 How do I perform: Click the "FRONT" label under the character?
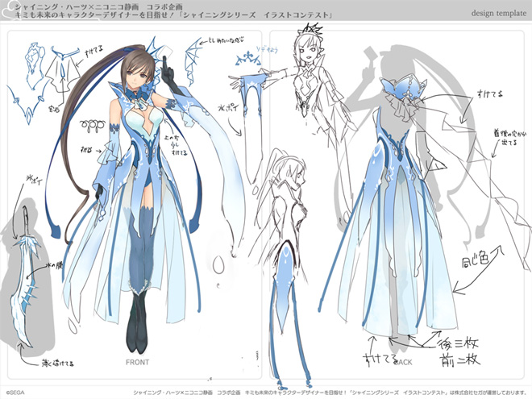click(x=137, y=363)
